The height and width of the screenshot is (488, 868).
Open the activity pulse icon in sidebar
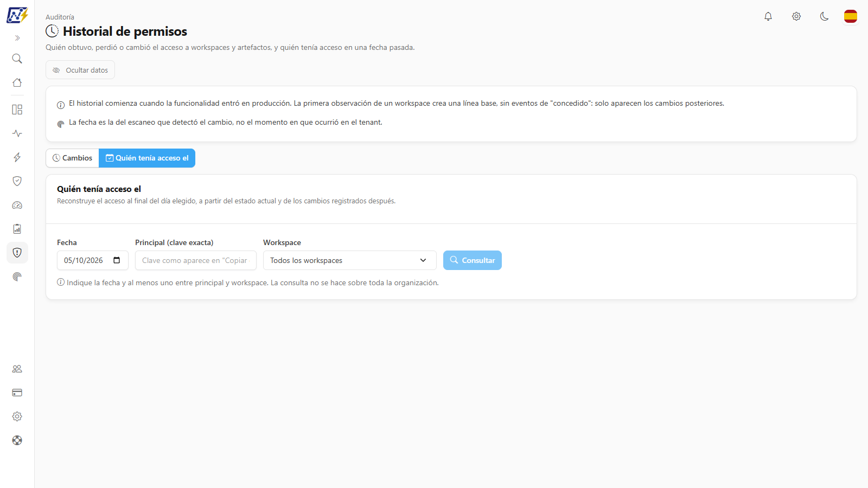pyautogui.click(x=17, y=133)
